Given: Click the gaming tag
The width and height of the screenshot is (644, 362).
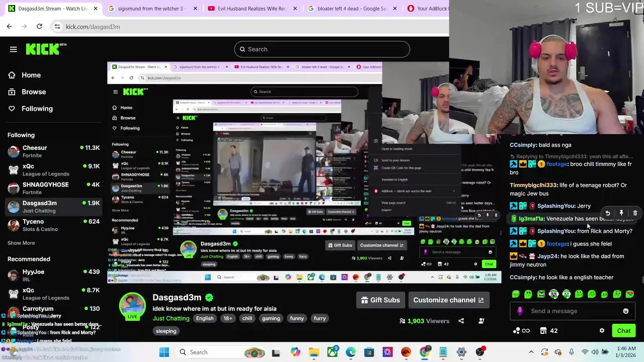Looking at the screenshot, I should 271,318.
